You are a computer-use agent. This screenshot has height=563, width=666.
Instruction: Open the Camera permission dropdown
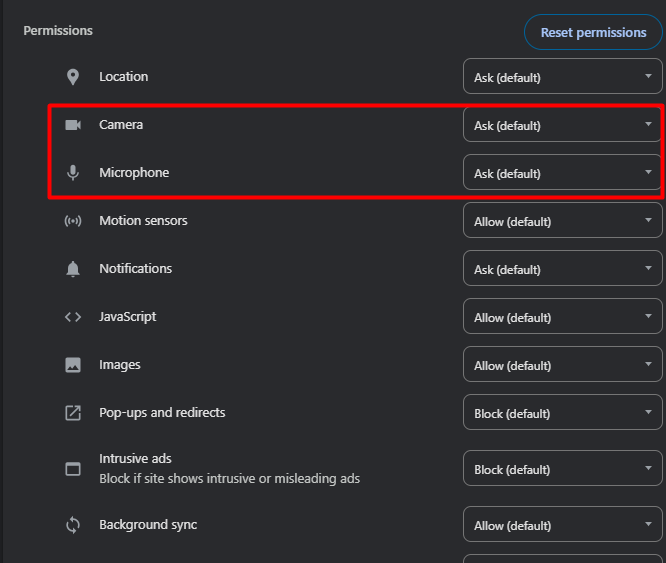(562, 124)
